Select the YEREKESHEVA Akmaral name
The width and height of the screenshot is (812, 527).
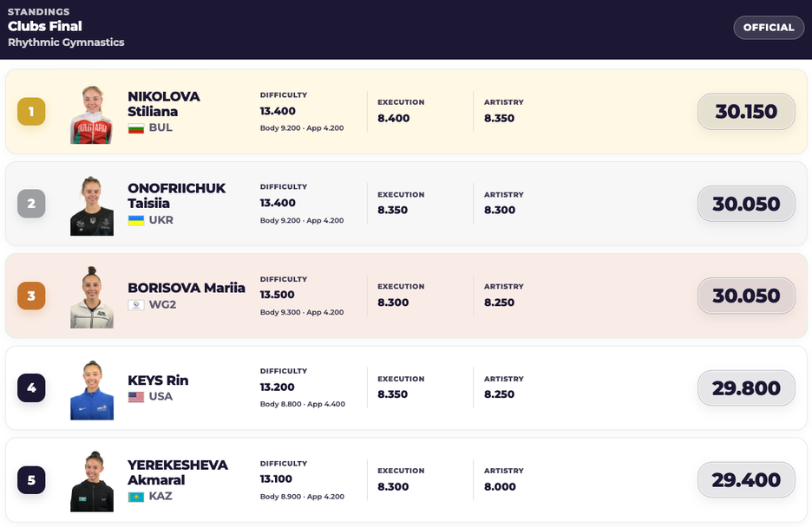(x=178, y=472)
